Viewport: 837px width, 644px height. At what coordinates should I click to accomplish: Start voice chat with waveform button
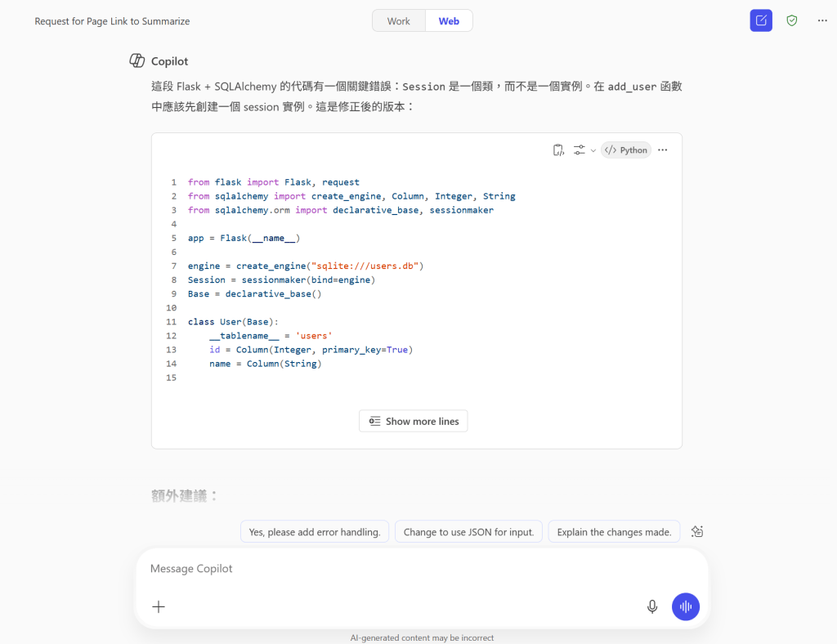coord(686,606)
